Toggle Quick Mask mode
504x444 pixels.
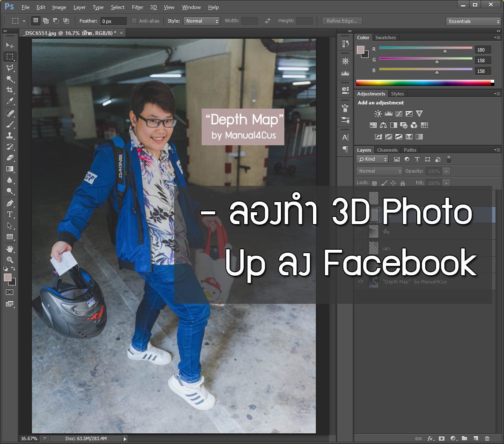coord(10,292)
